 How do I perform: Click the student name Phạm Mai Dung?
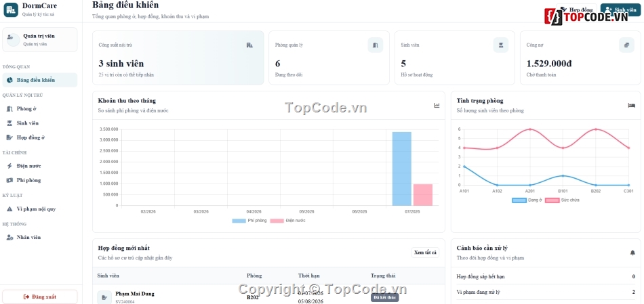[135, 294]
